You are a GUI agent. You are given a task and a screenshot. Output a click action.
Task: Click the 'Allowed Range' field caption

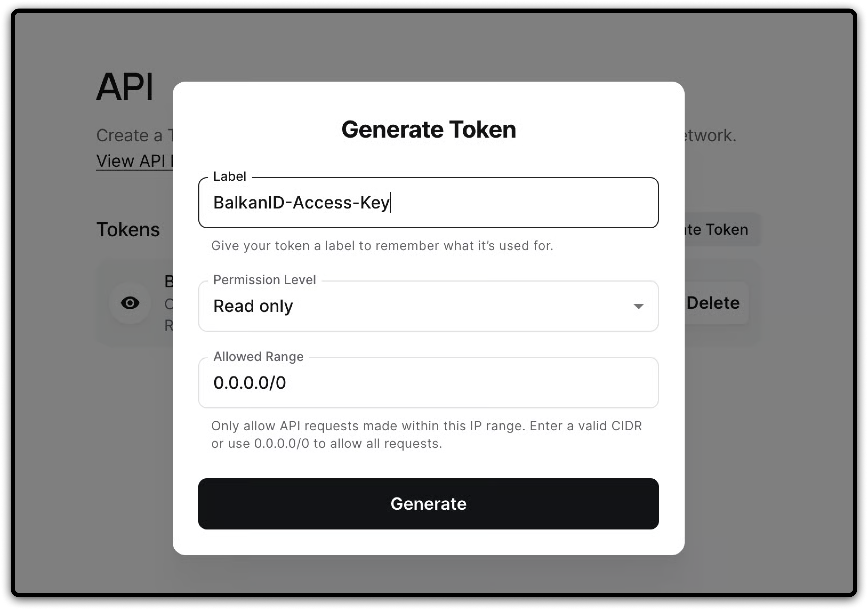[x=258, y=357]
